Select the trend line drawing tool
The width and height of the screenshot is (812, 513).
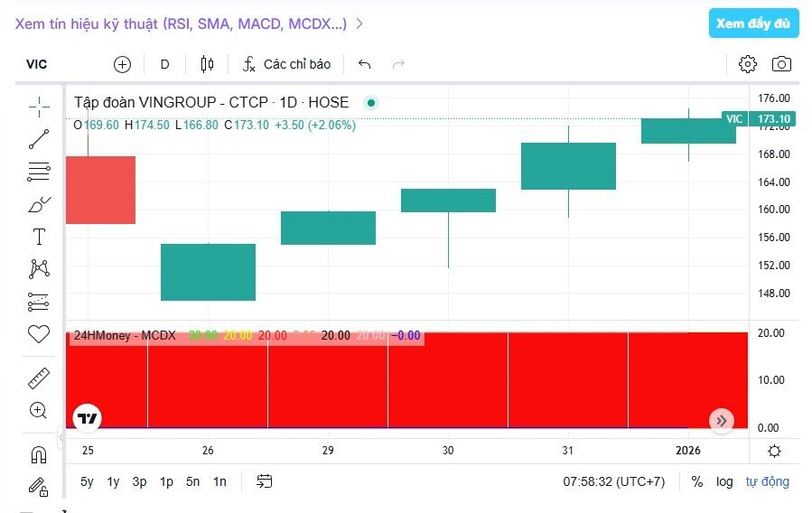coord(39,139)
